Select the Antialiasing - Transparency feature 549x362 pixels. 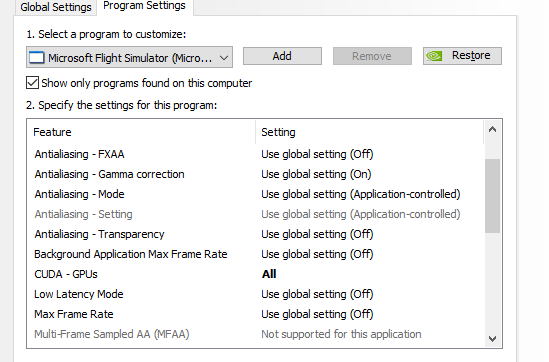(x=99, y=234)
